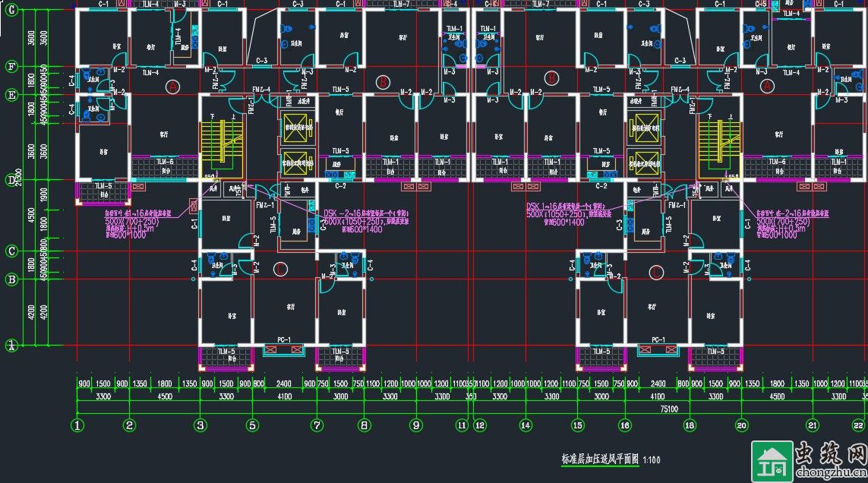Select the 75100 overall dimension text
Image resolution: width=868 pixels, height=483 pixels.
pyautogui.click(x=667, y=408)
